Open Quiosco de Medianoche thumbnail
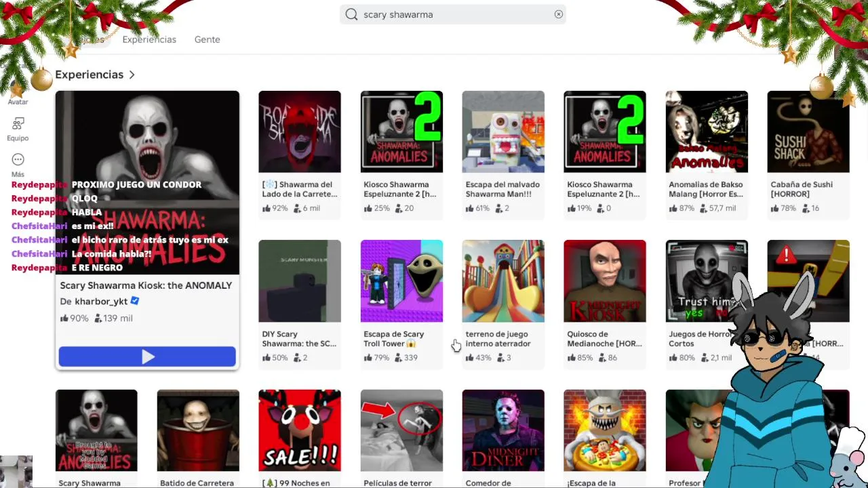The width and height of the screenshot is (868, 488). point(605,281)
